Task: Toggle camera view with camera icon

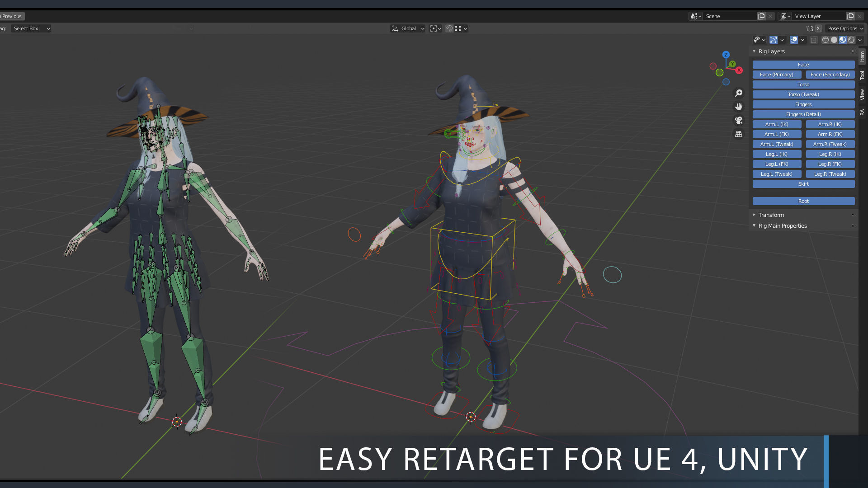Action: 739,120
